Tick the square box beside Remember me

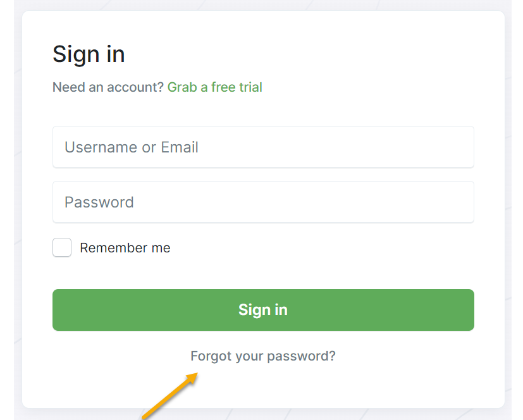62,248
